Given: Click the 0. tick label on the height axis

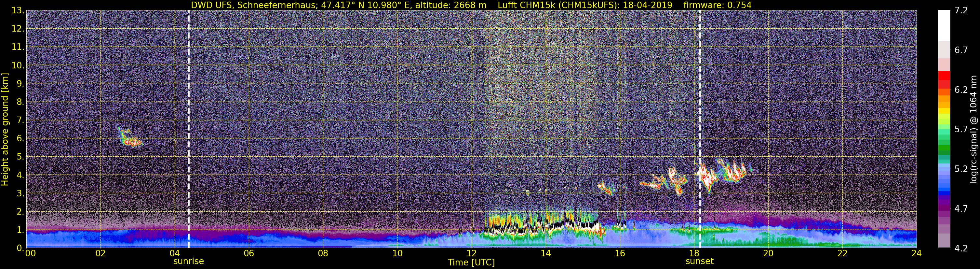Looking at the screenshot, I should coord(20,248).
